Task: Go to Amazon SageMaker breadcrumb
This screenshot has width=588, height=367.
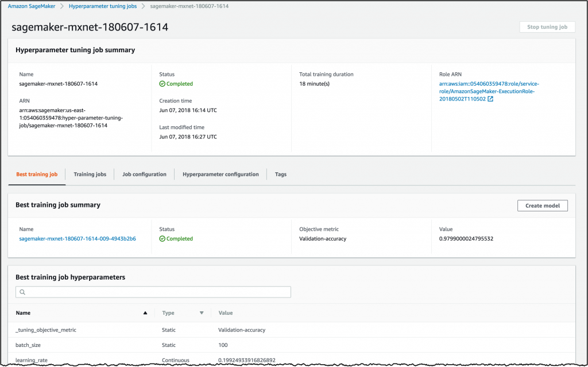Action: [x=32, y=6]
